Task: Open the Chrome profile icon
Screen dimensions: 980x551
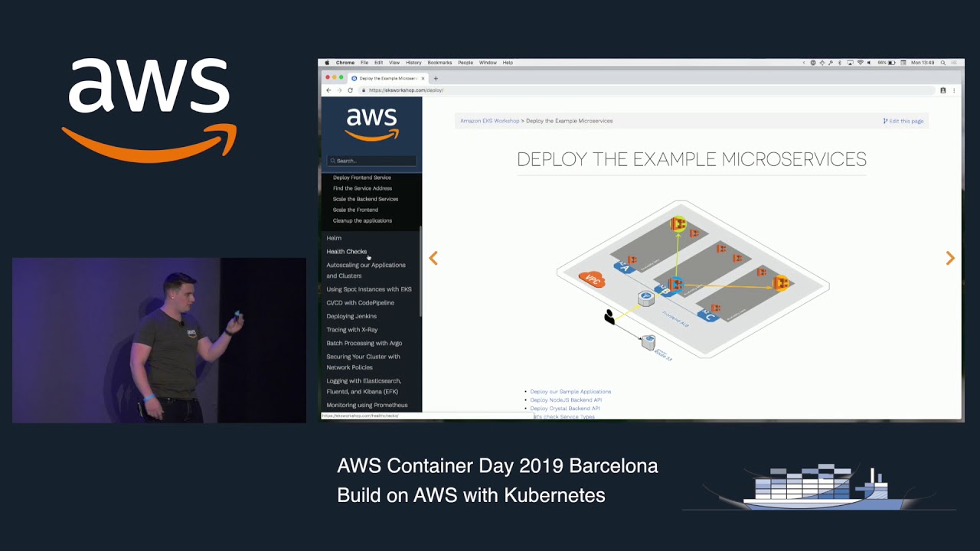Action: coord(943,90)
